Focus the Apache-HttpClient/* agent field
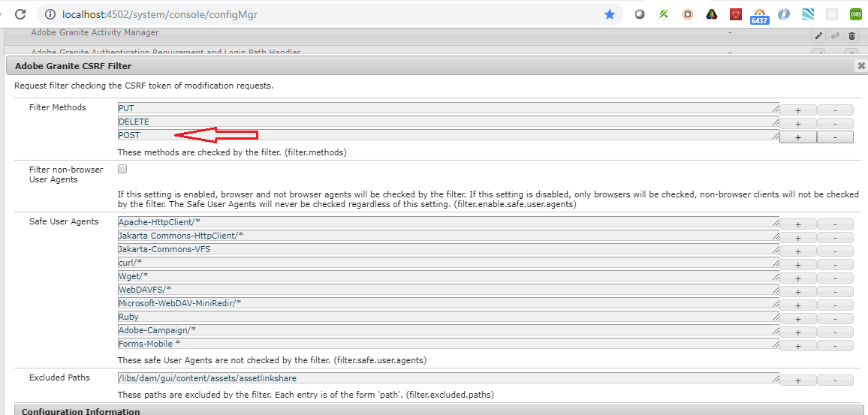Viewport: 868px width, 415px height. pos(448,222)
